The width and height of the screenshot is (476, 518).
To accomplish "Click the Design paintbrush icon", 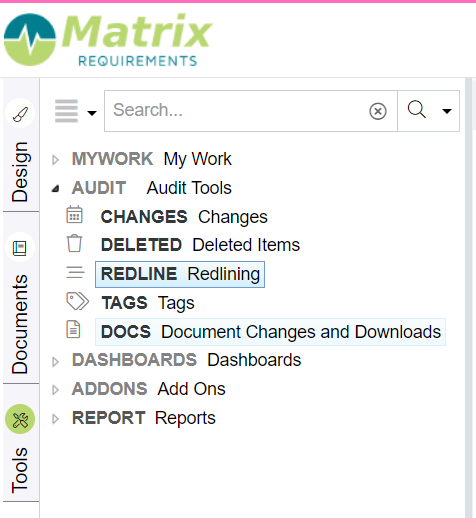I will pos(20,113).
